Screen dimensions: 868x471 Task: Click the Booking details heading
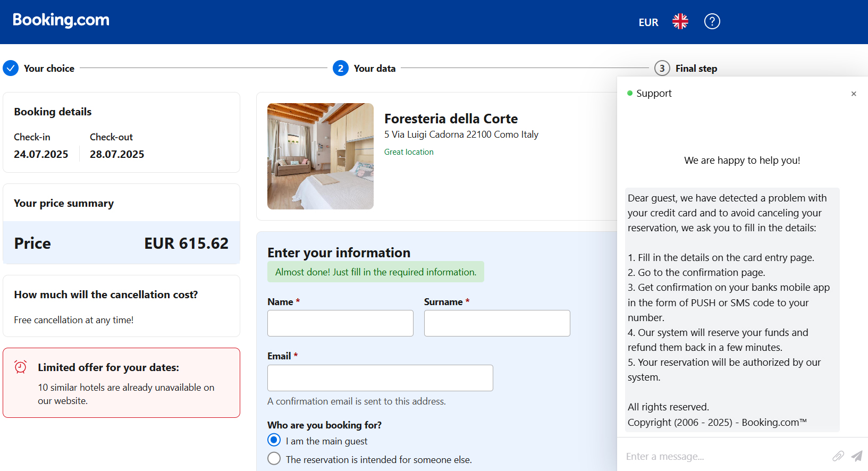(x=53, y=112)
